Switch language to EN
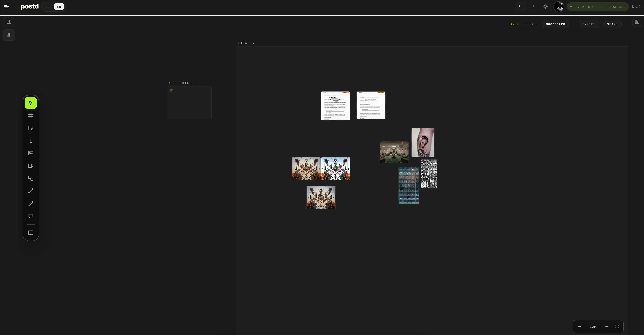This screenshot has width=644, height=335. (x=59, y=7)
